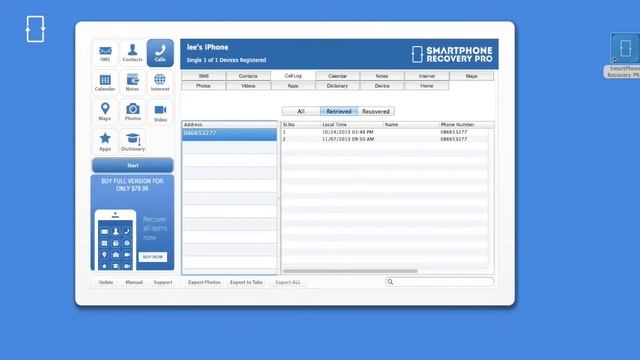Switch to the Internet tab
This screenshot has height=360, width=640.
(x=427, y=76)
